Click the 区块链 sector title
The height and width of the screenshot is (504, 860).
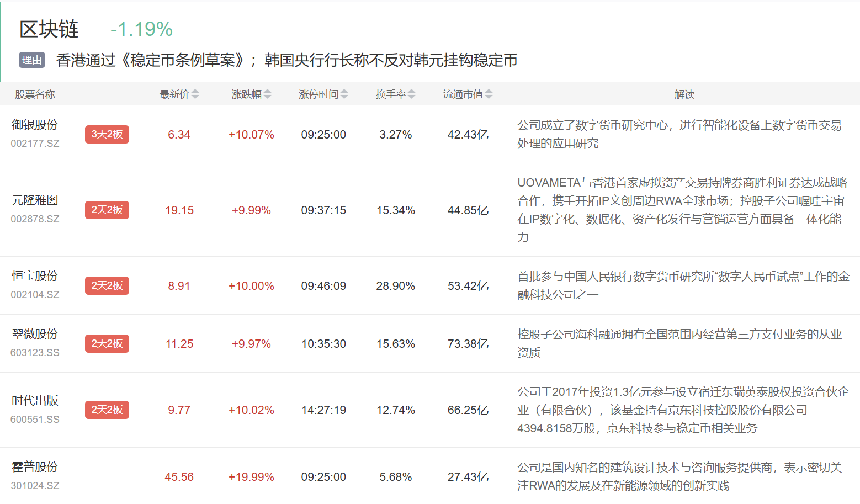[49, 29]
